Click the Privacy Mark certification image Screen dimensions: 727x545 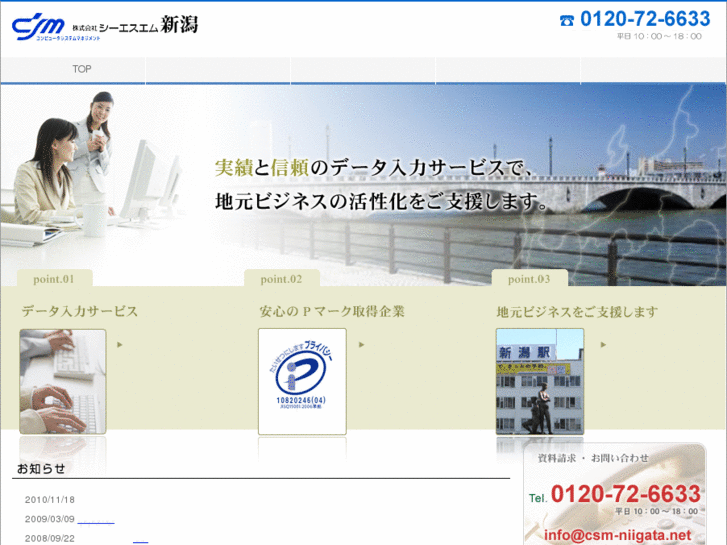tap(302, 382)
